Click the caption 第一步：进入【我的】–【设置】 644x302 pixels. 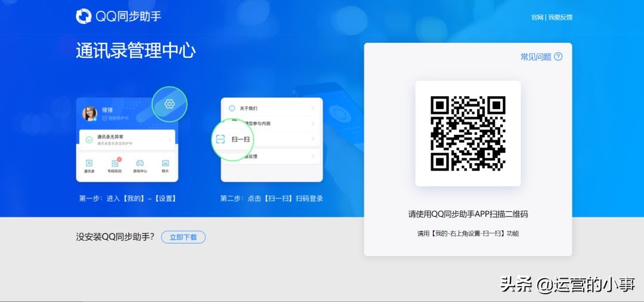coord(129,199)
